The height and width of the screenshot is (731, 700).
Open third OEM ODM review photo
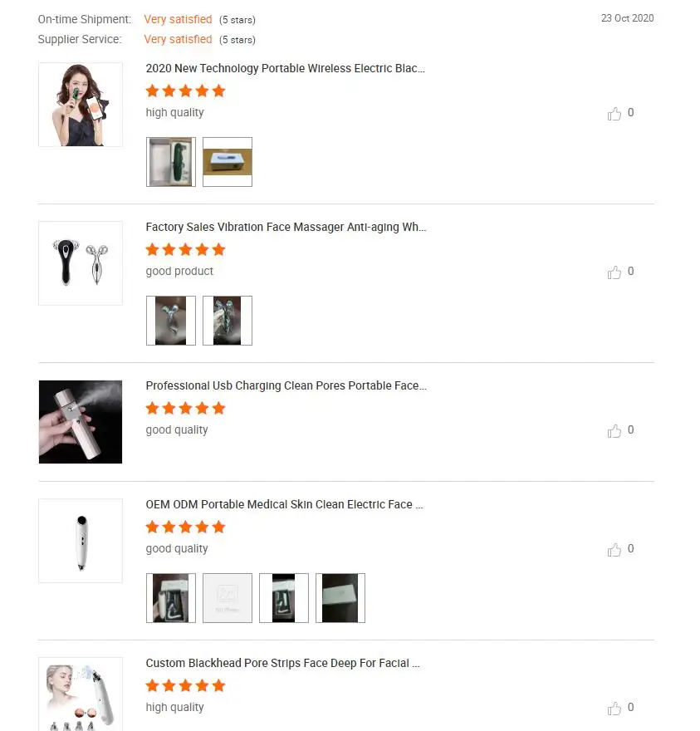[x=284, y=598]
